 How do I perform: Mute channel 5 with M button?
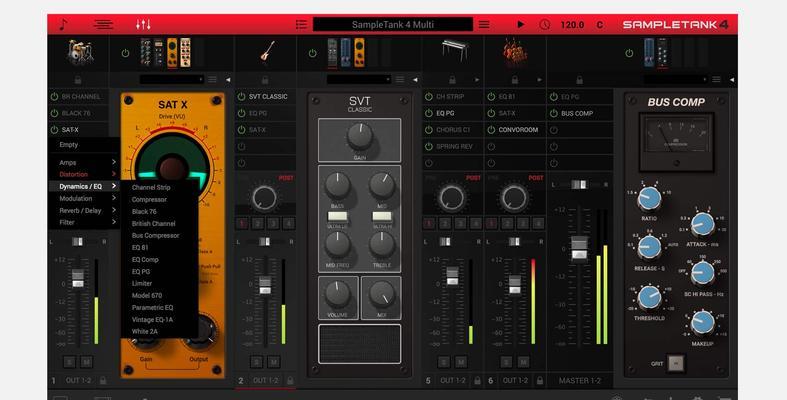click(x=461, y=361)
